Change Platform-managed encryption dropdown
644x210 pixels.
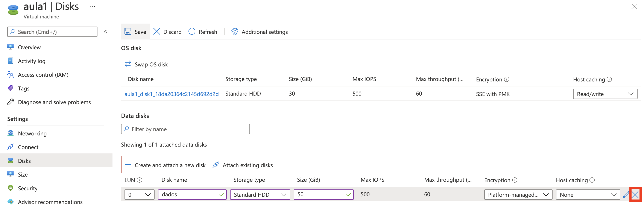[x=518, y=195]
